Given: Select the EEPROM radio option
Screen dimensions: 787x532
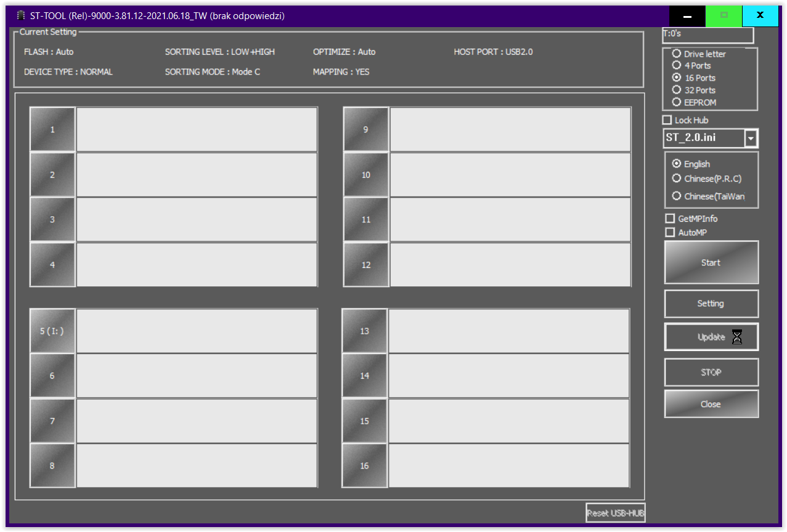Looking at the screenshot, I should coord(677,102).
